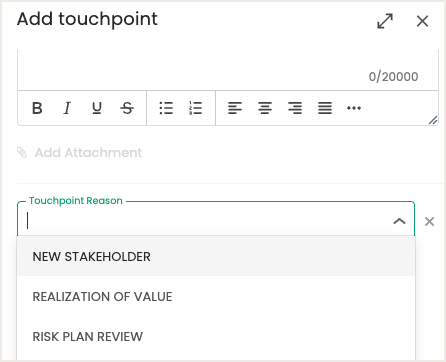This screenshot has width=446, height=362.
Task: Click inside the notes text area
Action: point(228,69)
